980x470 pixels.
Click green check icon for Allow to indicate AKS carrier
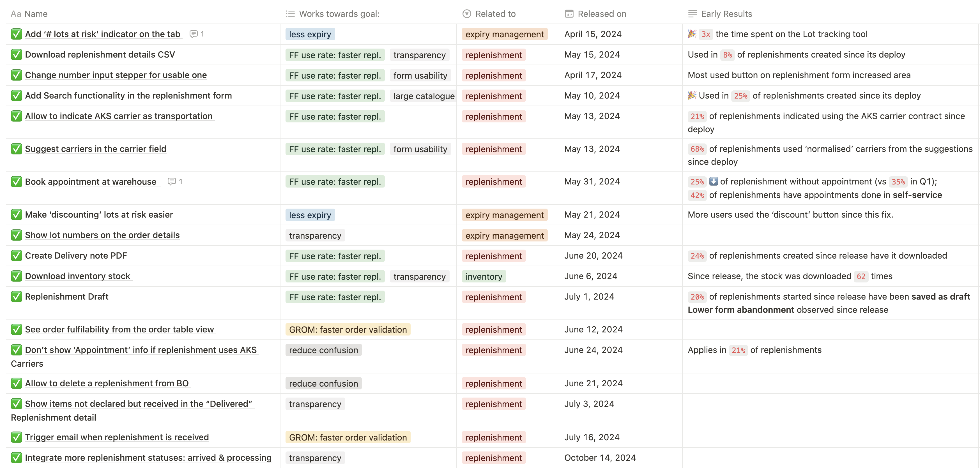pyautogui.click(x=16, y=116)
